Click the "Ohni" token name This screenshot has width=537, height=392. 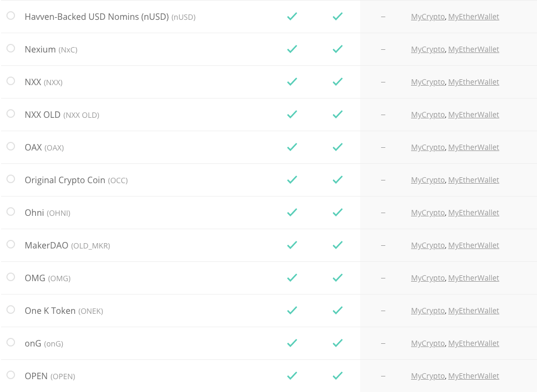(x=34, y=213)
